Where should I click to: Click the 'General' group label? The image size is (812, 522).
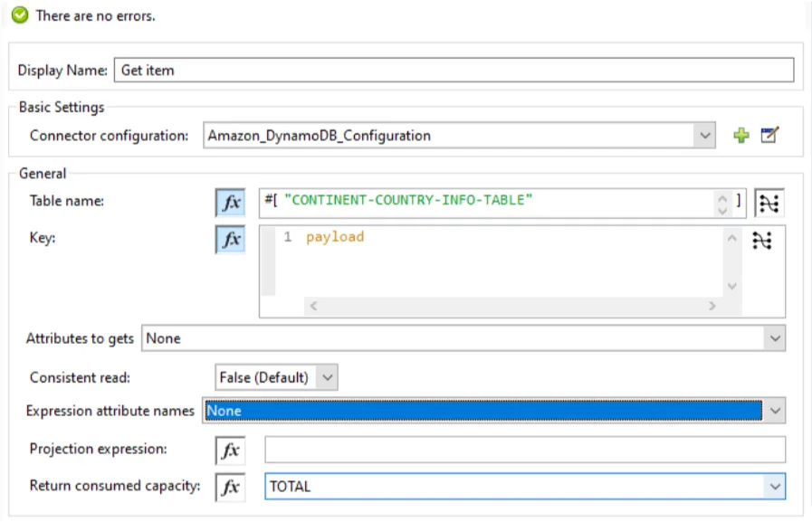pos(43,174)
